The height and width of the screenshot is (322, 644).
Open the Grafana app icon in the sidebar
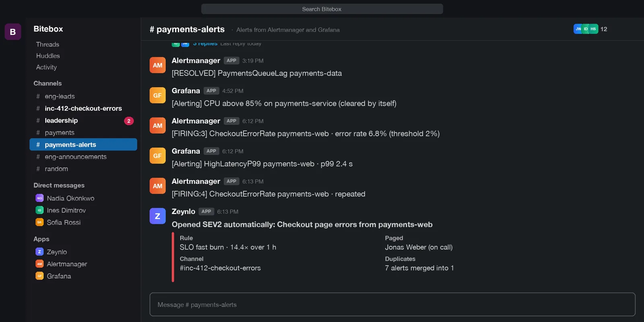(x=39, y=276)
